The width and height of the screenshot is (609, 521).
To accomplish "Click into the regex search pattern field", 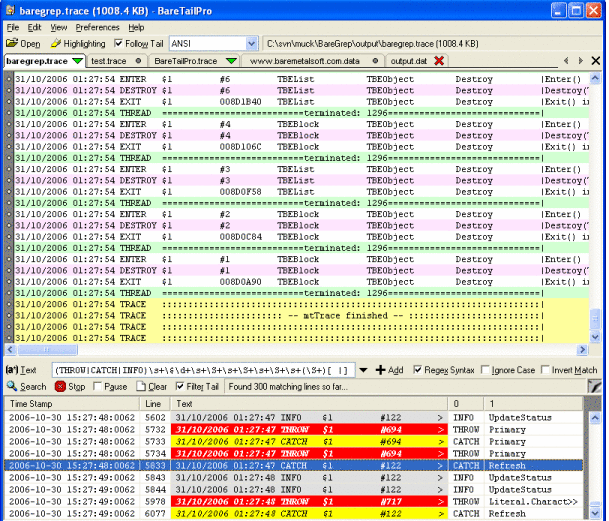I will 203,370.
